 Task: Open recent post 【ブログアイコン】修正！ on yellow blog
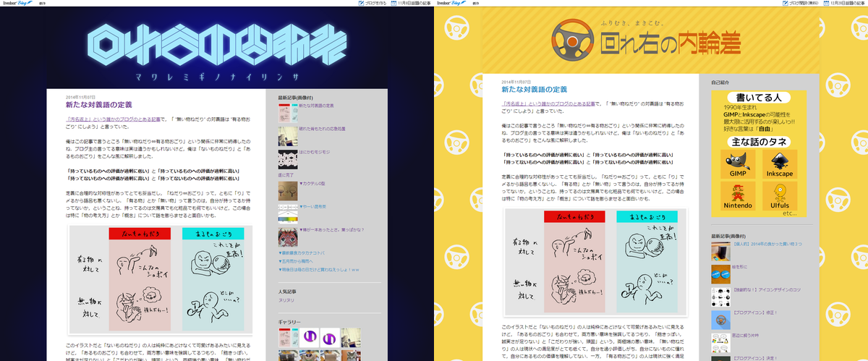tap(756, 314)
